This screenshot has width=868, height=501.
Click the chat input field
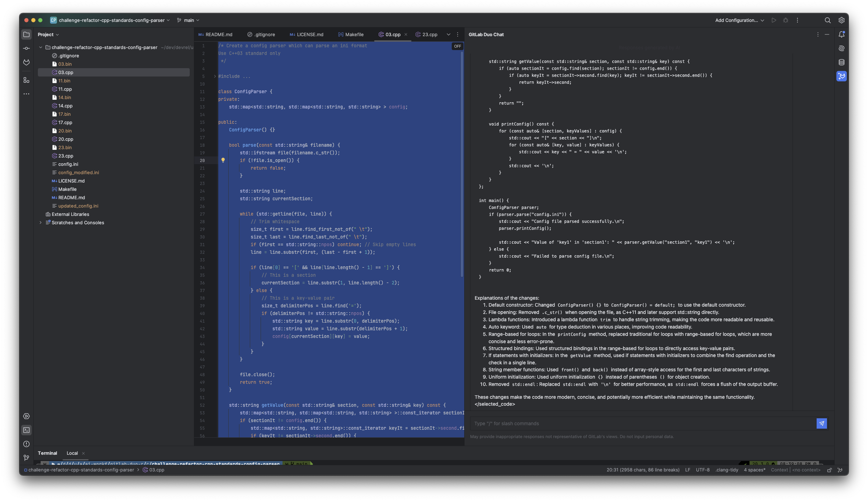tap(643, 423)
